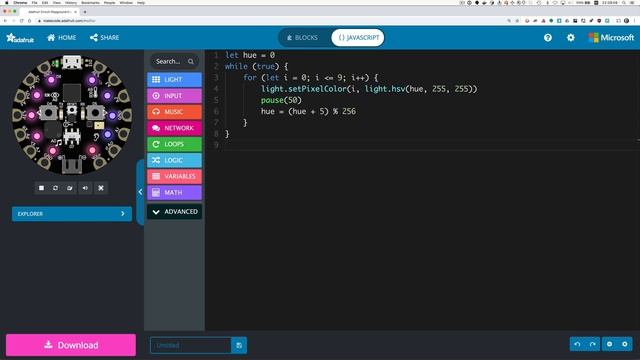The image size is (640, 360).
Task: Click the light.setPixelColor code line
Action: point(369,89)
